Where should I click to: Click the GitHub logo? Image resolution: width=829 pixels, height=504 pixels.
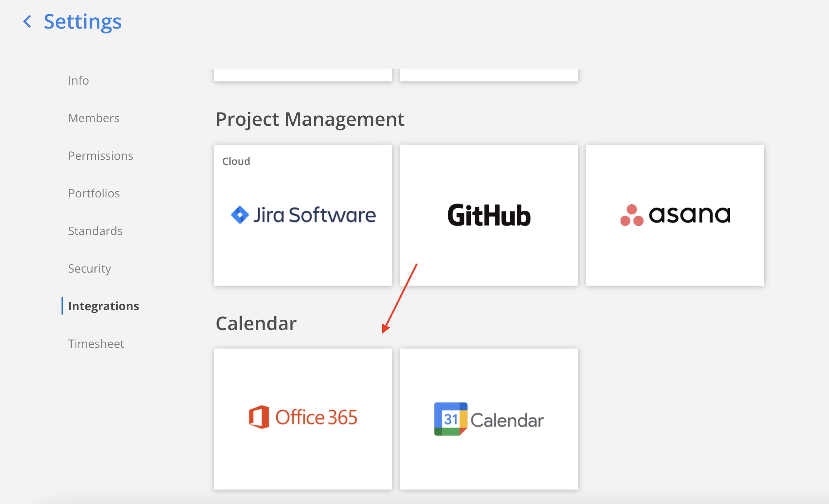(x=489, y=215)
